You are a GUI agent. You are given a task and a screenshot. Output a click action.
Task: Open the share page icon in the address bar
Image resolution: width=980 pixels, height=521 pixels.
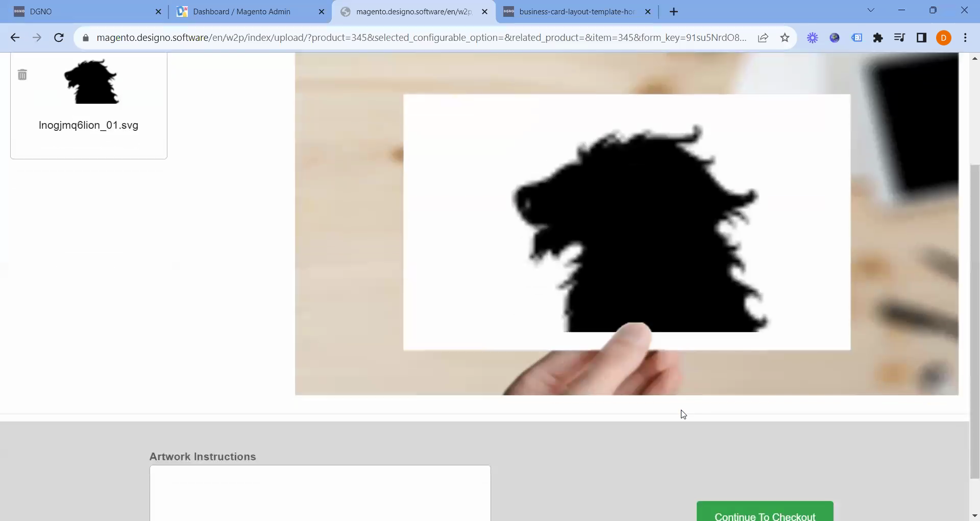(x=763, y=38)
